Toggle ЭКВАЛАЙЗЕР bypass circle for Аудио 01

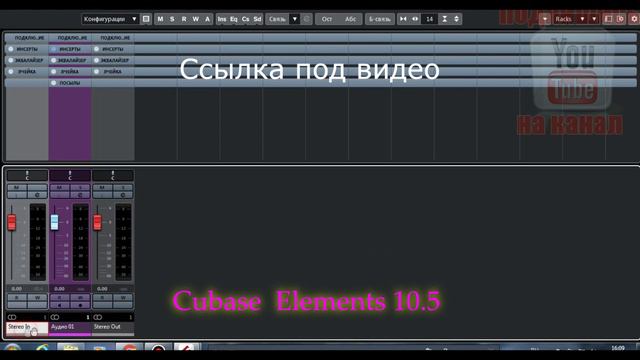coord(53,60)
